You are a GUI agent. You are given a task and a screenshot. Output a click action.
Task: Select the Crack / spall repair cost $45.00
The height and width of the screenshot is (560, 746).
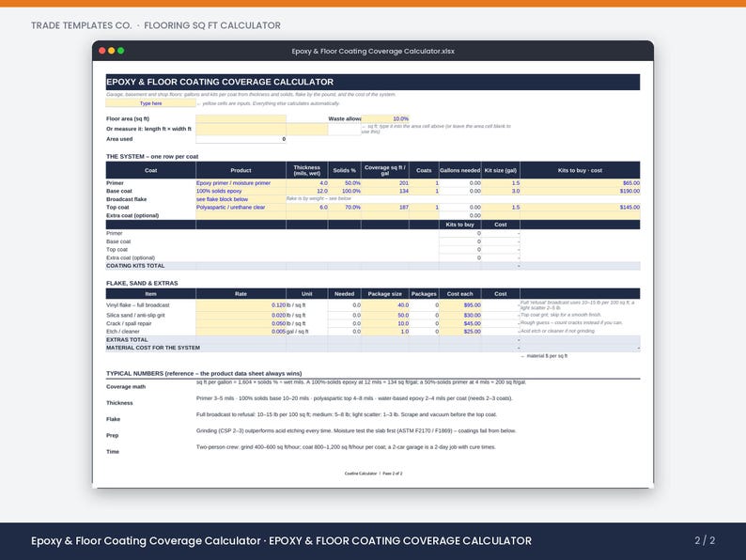coord(460,323)
